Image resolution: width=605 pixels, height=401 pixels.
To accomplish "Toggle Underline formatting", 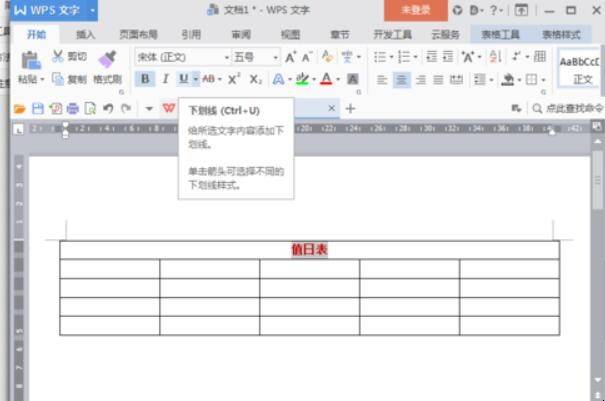I will [184, 79].
